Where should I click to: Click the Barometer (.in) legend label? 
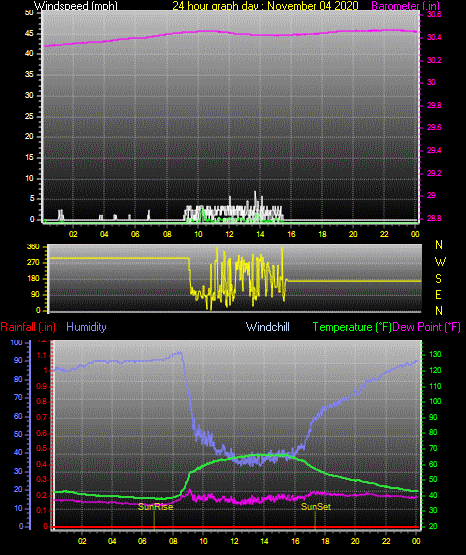[405, 6]
